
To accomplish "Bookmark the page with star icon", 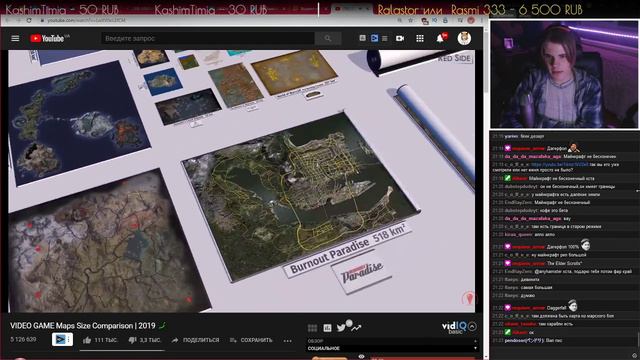I will (411, 20).
